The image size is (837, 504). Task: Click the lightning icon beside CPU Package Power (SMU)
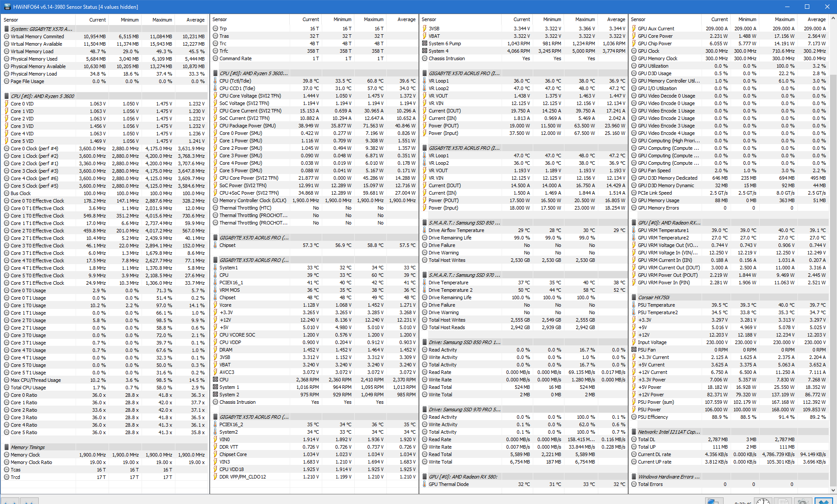[215, 126]
